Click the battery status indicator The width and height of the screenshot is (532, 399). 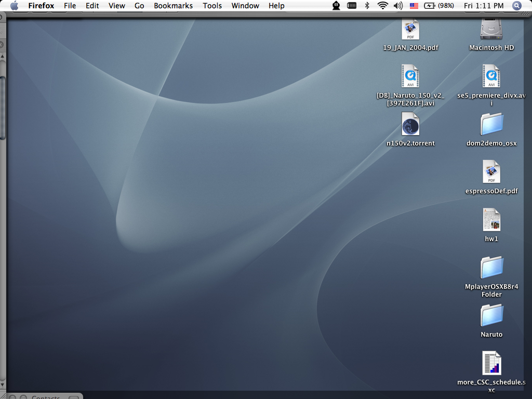click(x=438, y=6)
